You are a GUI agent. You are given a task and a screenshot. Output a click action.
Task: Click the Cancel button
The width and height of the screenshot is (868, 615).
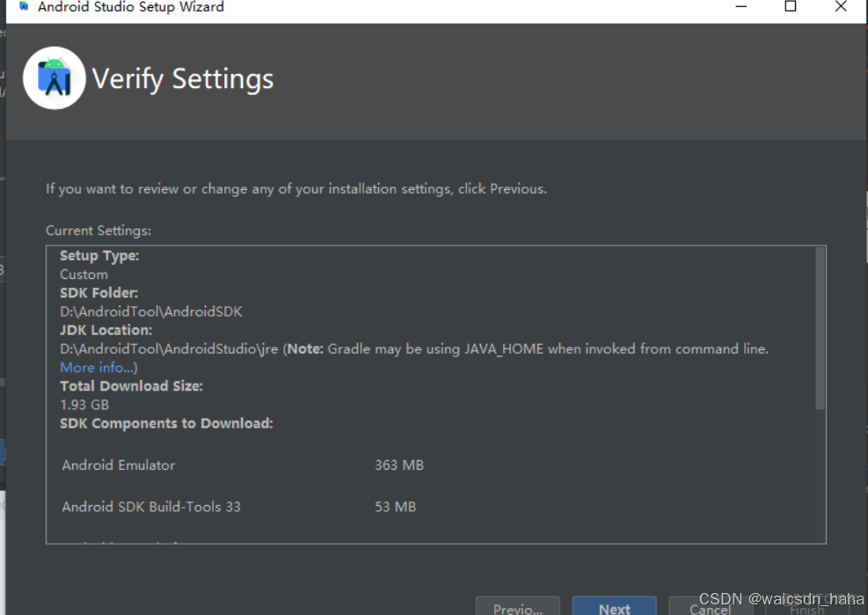[711, 607]
